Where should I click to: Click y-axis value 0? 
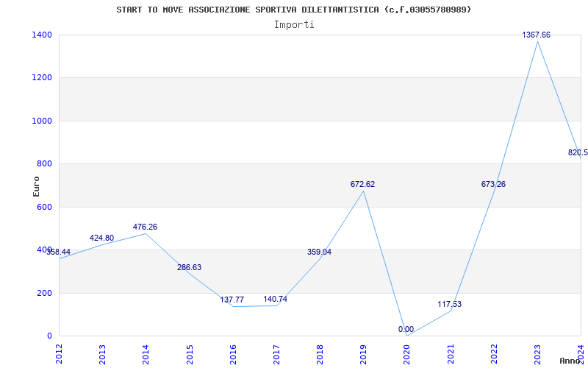49,336
